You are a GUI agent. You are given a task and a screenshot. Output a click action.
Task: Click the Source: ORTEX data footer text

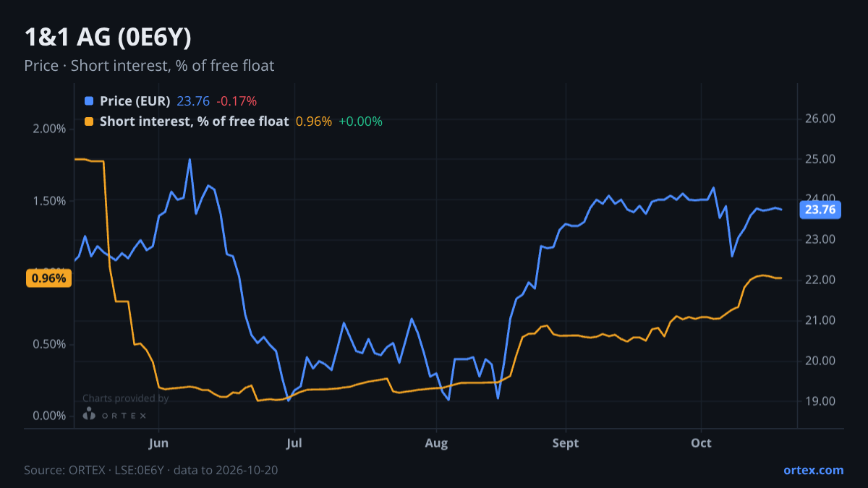(151, 470)
